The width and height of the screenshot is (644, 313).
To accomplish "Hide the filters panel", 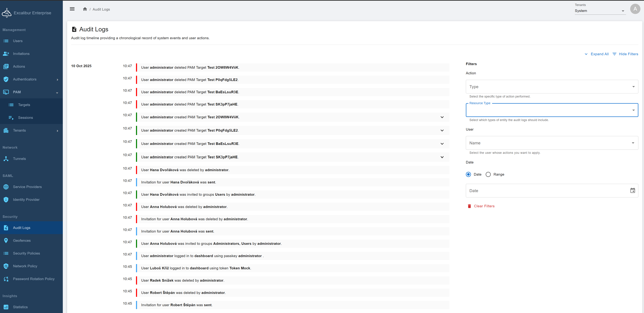I will click(x=625, y=54).
